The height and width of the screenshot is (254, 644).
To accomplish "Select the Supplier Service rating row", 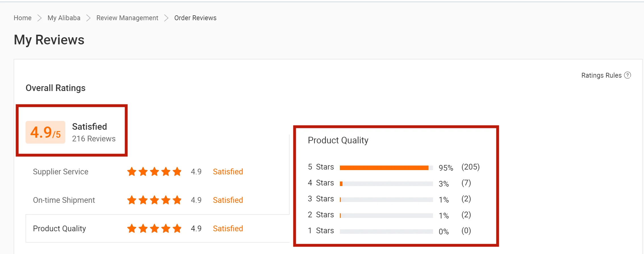I will click(157, 172).
